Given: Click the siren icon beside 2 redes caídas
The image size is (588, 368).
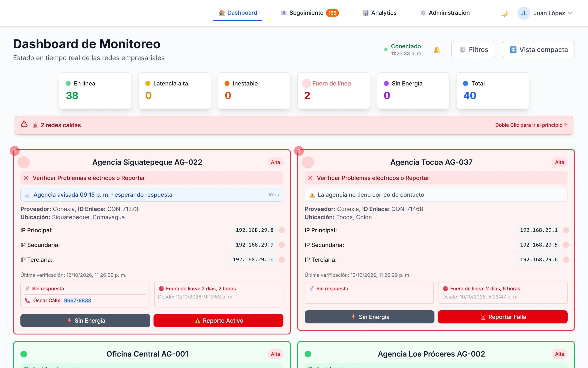Looking at the screenshot, I should 35,125.
